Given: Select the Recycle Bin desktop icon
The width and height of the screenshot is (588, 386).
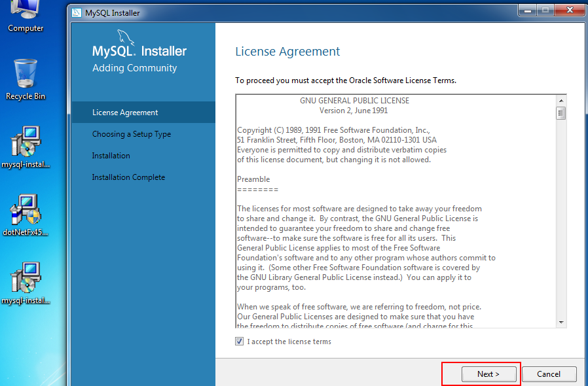Looking at the screenshot, I should [26, 79].
